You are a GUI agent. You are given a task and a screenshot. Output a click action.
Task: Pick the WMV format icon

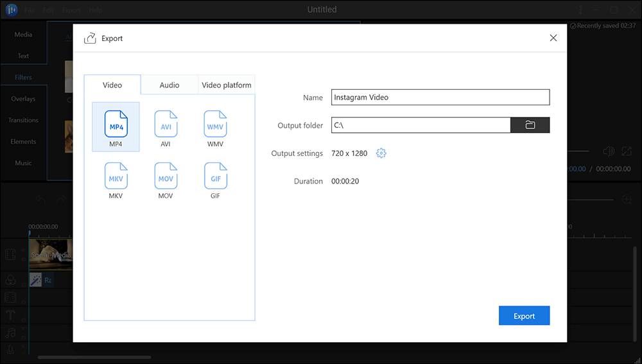point(215,125)
